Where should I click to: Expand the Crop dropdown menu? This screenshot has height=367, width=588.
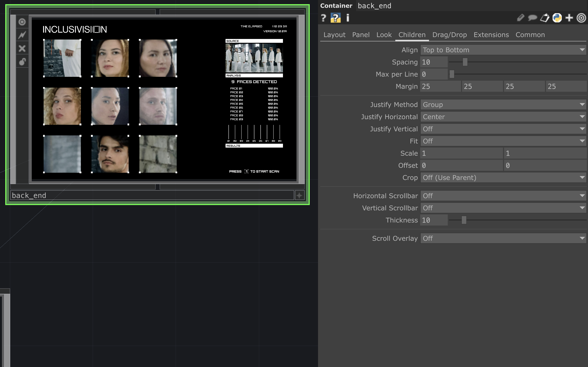(x=503, y=178)
